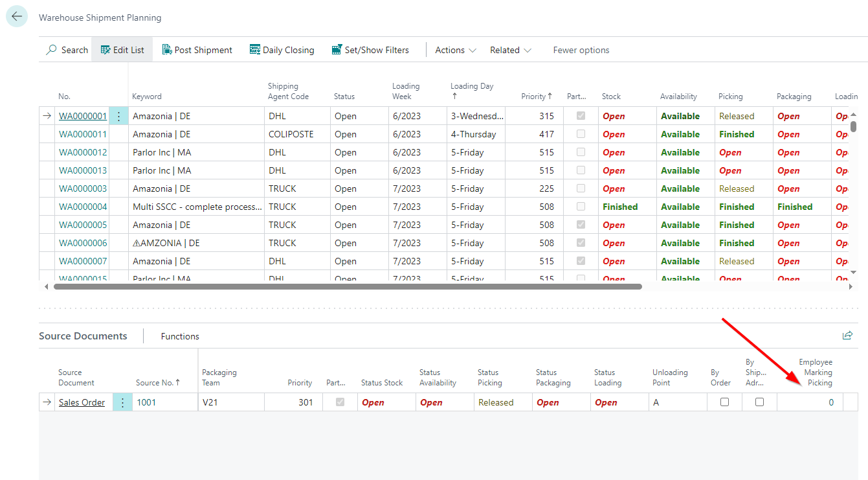Click the back arrow button
This screenshot has height=480, width=868.
click(17, 17)
